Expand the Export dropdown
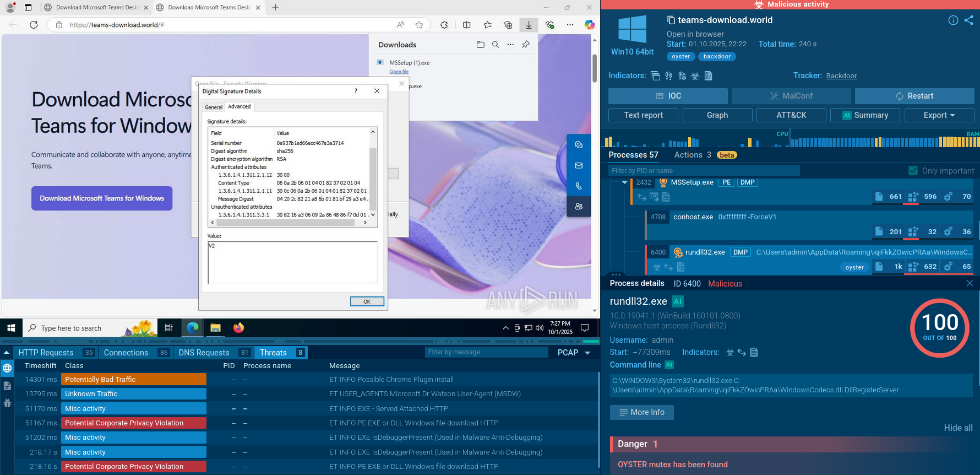This screenshot has height=475, width=980. coord(939,115)
